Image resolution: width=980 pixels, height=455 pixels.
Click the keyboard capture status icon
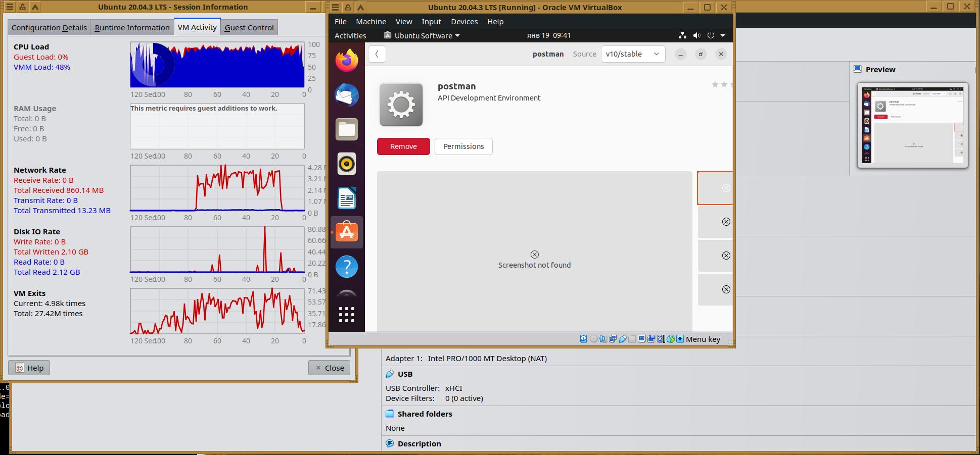coord(680,339)
